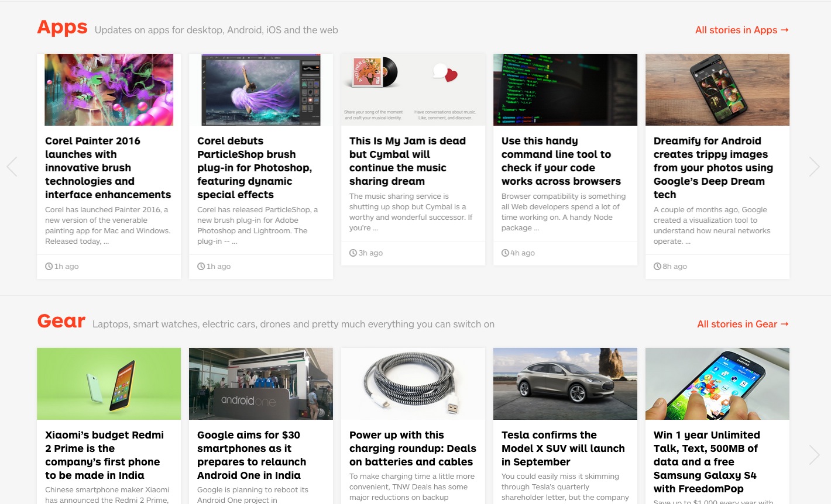Open the command line code screenshot thumbnail
This screenshot has width=831, height=504.
565,90
